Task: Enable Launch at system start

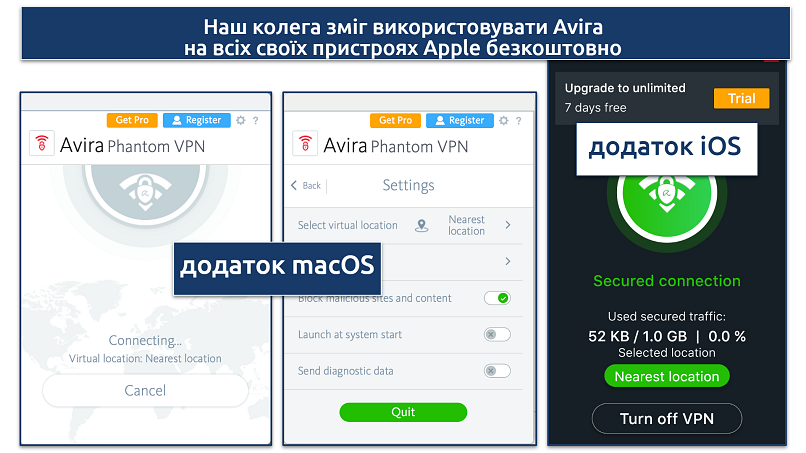Action: pyautogui.click(x=497, y=334)
